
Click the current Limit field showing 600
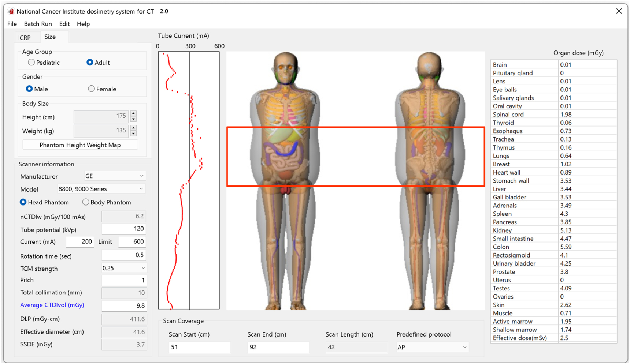(132, 241)
